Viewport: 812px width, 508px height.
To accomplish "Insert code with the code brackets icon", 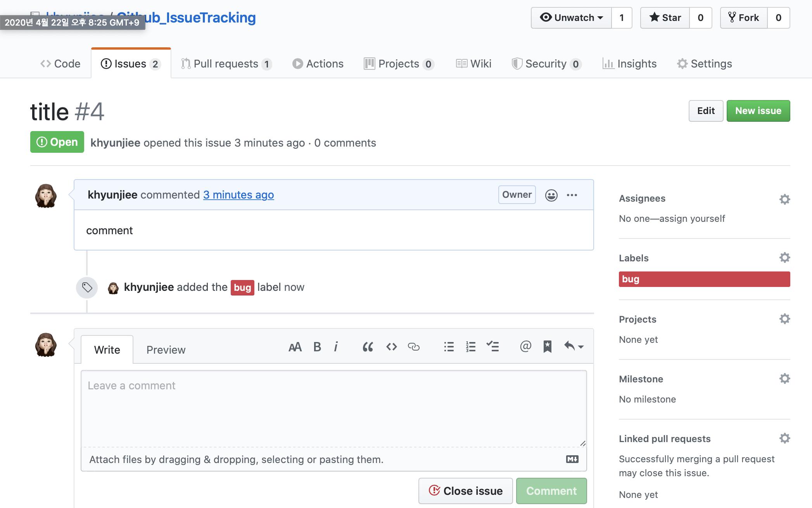I will [x=391, y=347].
